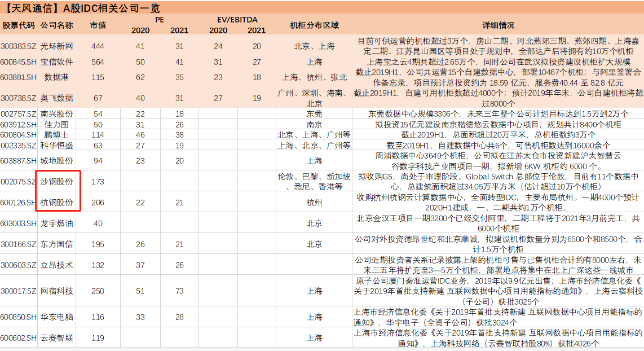
Task: Click the 股票代码 column header
Action: (x=19, y=25)
